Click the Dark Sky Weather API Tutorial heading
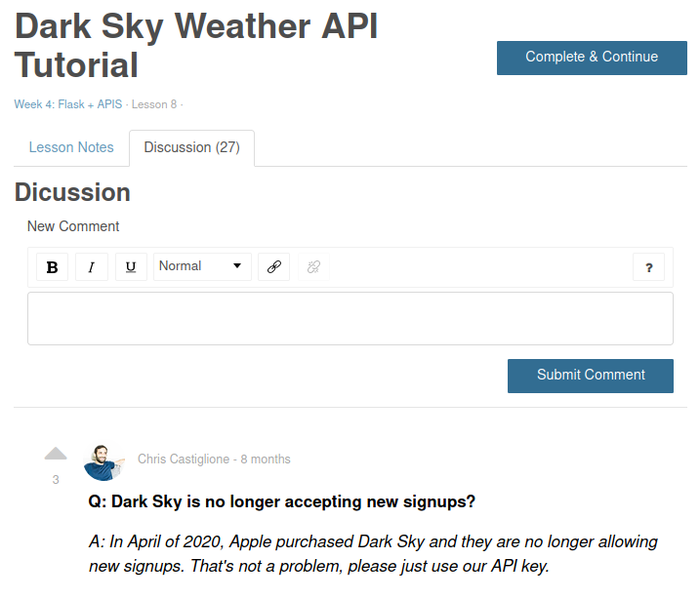 pyautogui.click(x=196, y=46)
